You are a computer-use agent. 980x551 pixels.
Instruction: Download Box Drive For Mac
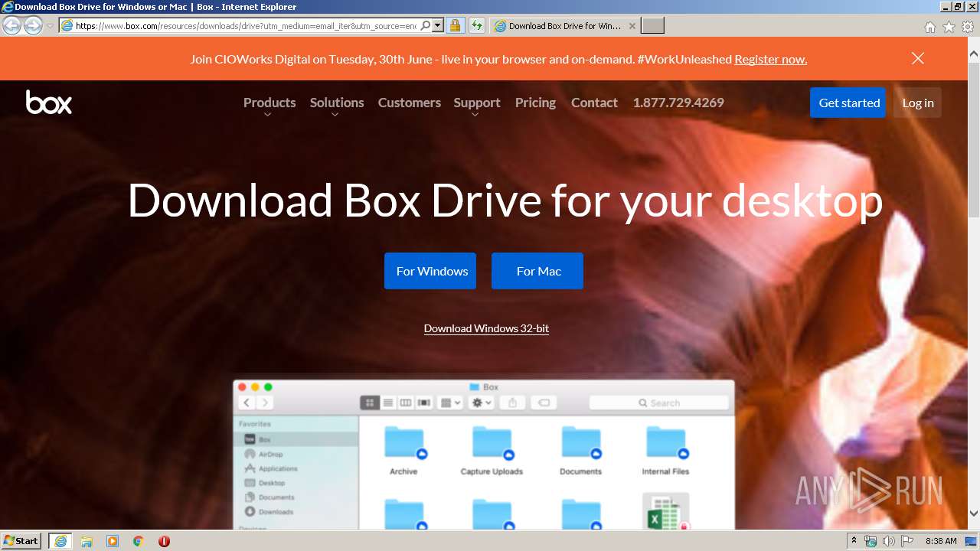(x=537, y=271)
